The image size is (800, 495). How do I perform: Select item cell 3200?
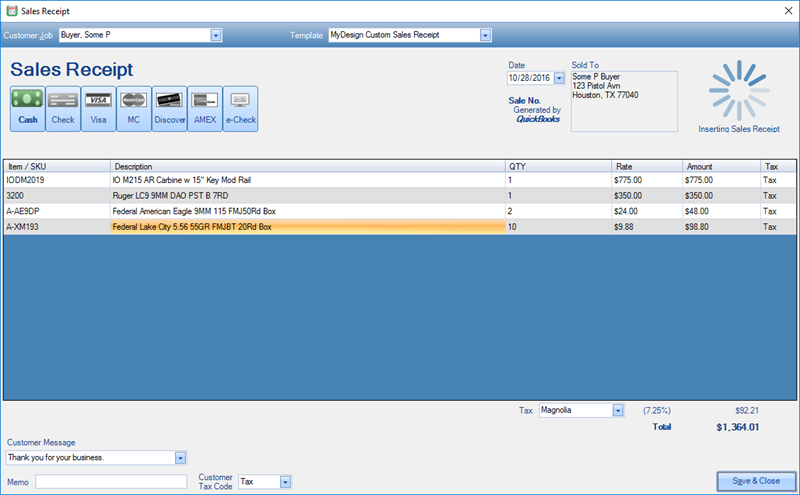[x=57, y=195]
